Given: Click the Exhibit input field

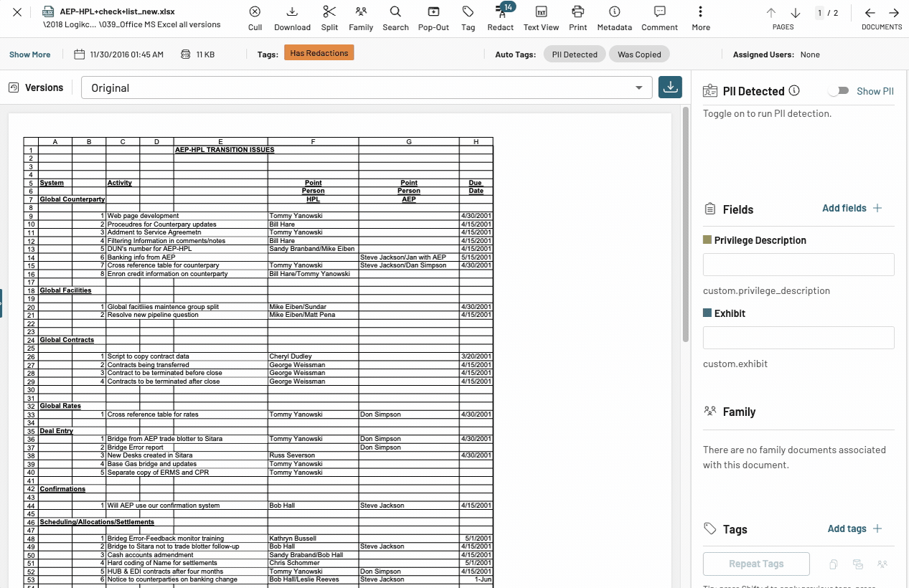Looking at the screenshot, I should [799, 338].
